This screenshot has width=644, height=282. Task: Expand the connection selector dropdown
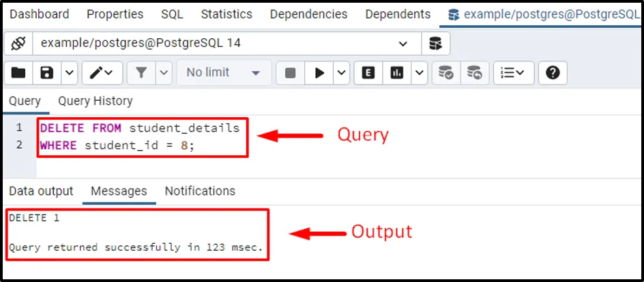(402, 44)
